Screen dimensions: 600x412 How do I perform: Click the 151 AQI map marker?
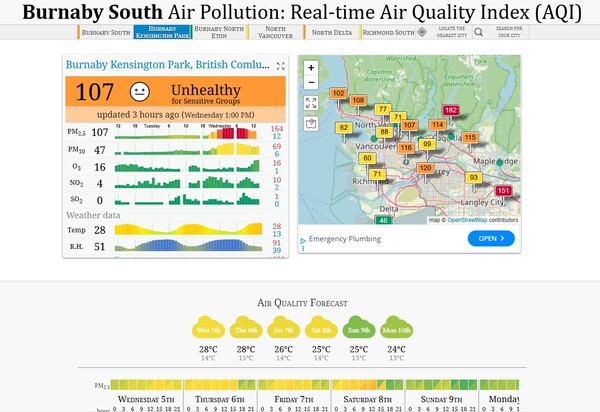coord(503,191)
